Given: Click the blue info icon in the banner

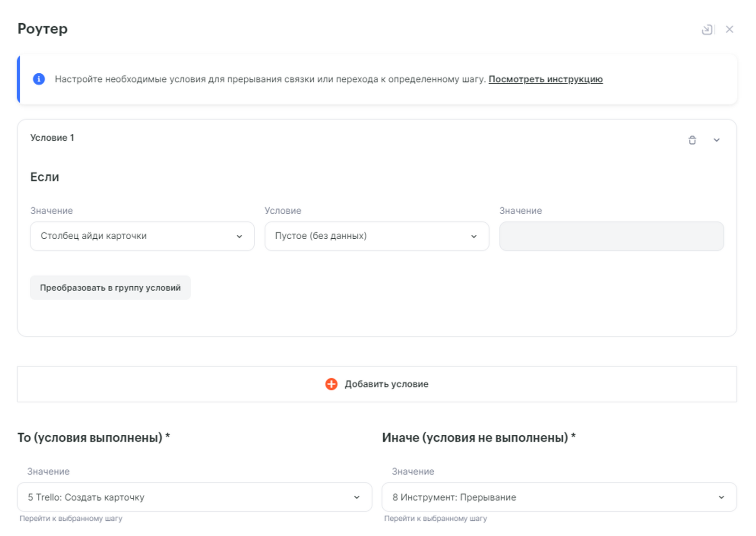Looking at the screenshot, I should [39, 79].
